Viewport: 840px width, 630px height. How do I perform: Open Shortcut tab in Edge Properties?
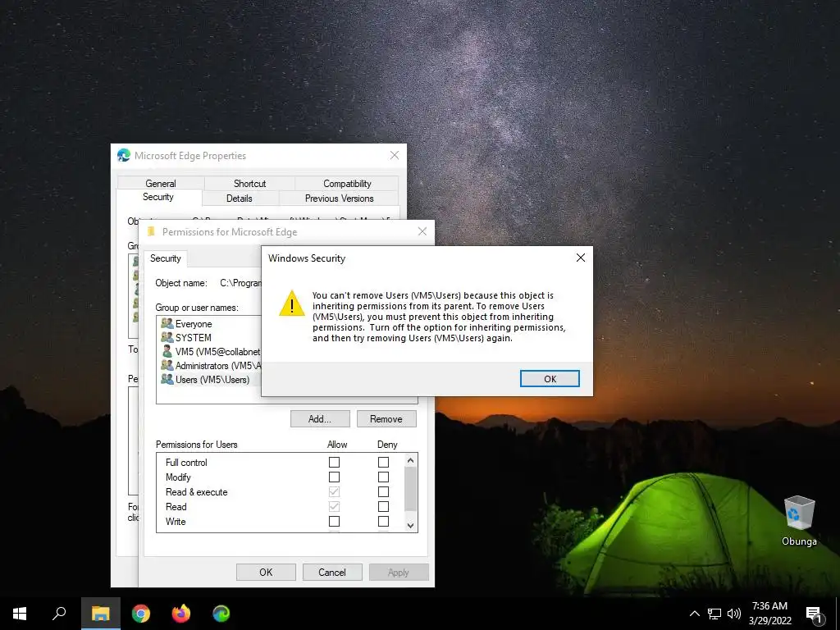pyautogui.click(x=249, y=183)
